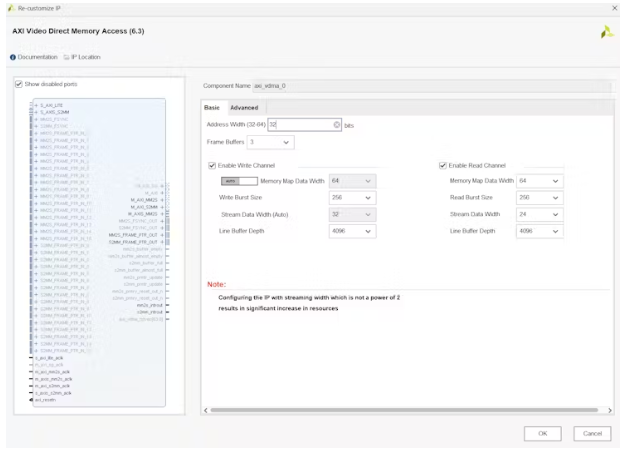Click the Cancel button
The width and height of the screenshot is (625, 456).
[591, 433]
